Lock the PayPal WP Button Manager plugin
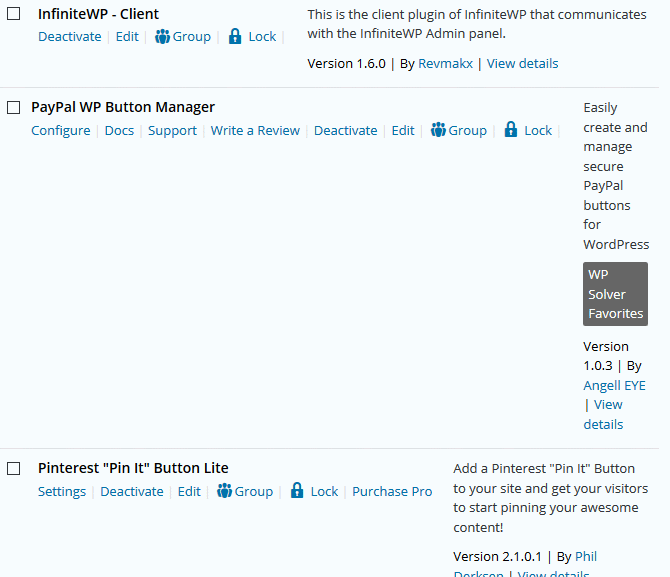Viewport: 670px width, 577px height. point(538,130)
